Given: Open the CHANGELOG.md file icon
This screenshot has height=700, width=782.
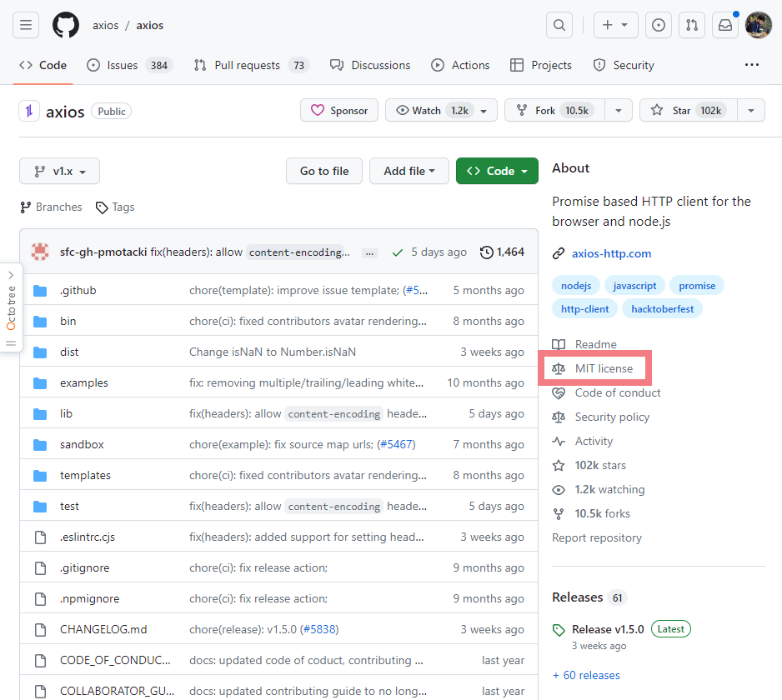Looking at the screenshot, I should tap(40, 630).
